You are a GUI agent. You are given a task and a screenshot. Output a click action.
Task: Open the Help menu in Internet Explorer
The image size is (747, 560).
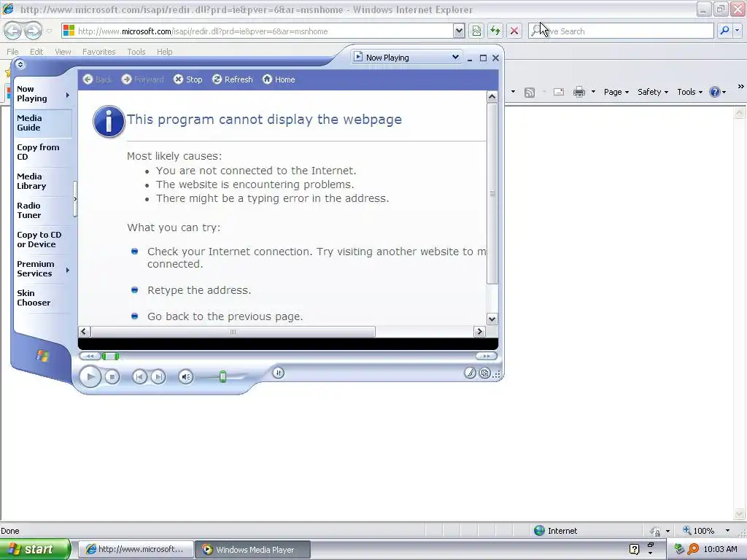[164, 52]
